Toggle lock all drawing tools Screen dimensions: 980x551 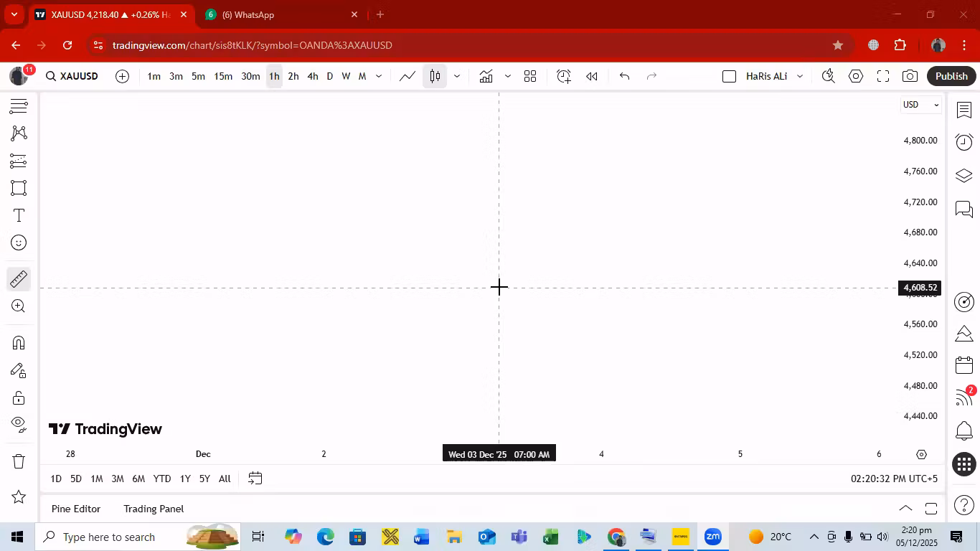point(19,398)
